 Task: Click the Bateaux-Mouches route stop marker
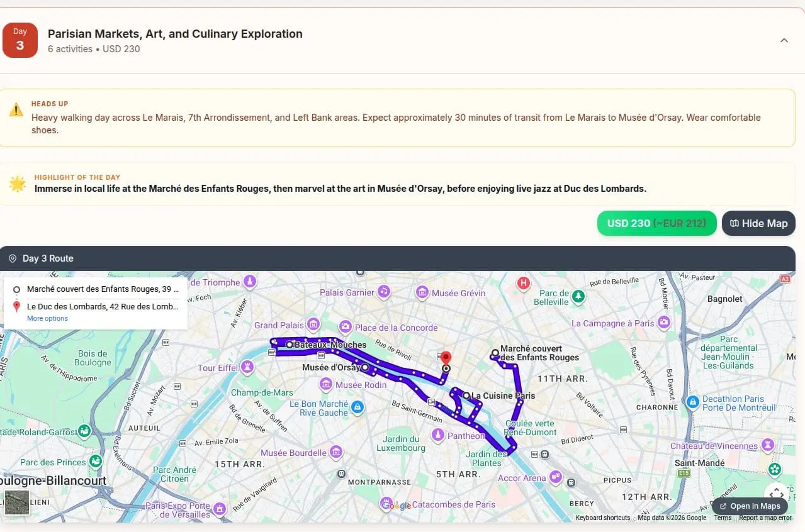290,345
